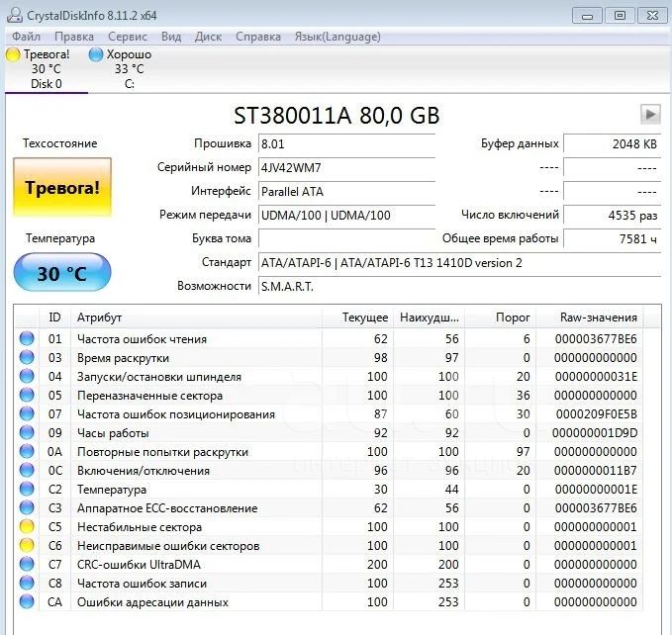Click status icon for Переназначенные сектора

[27, 395]
